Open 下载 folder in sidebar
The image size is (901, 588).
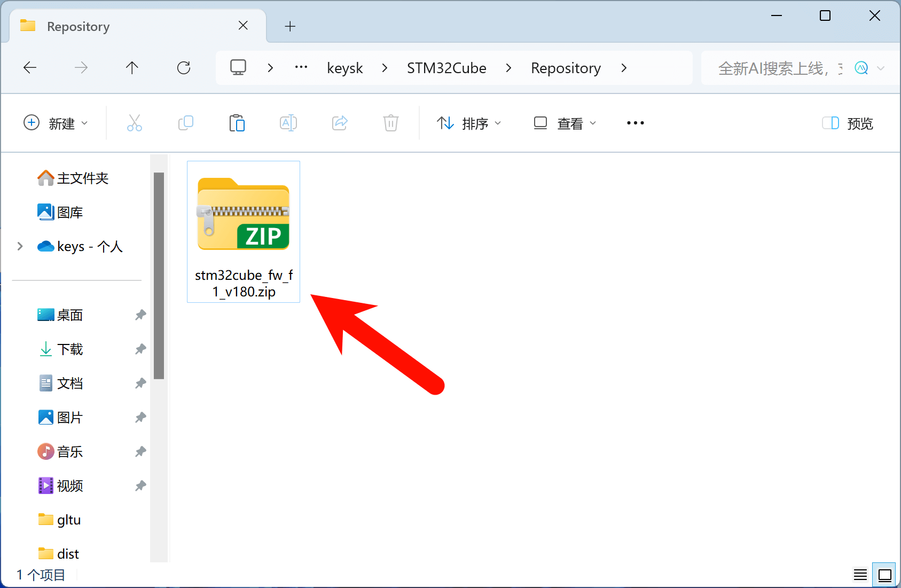coord(70,349)
